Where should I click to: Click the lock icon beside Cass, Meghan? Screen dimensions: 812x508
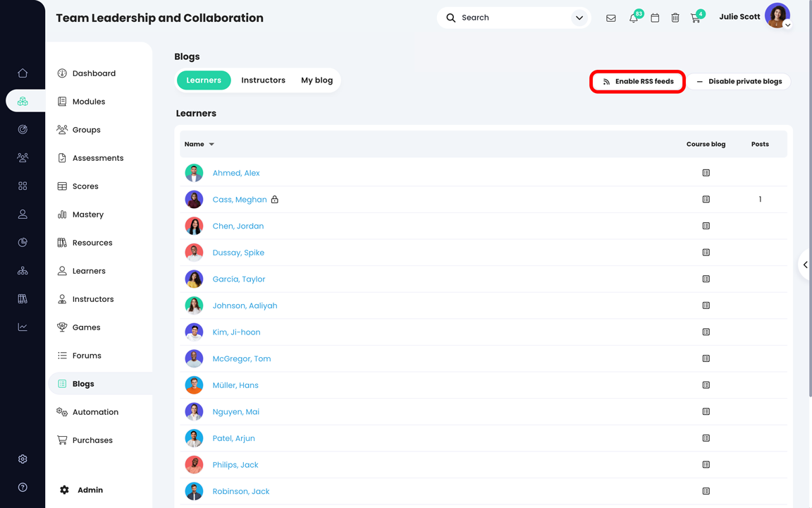274,199
